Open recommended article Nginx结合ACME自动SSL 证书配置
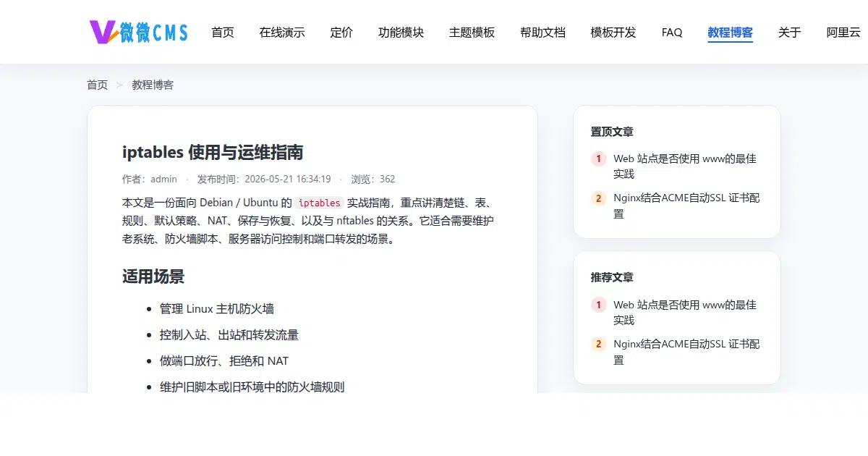 (x=686, y=352)
